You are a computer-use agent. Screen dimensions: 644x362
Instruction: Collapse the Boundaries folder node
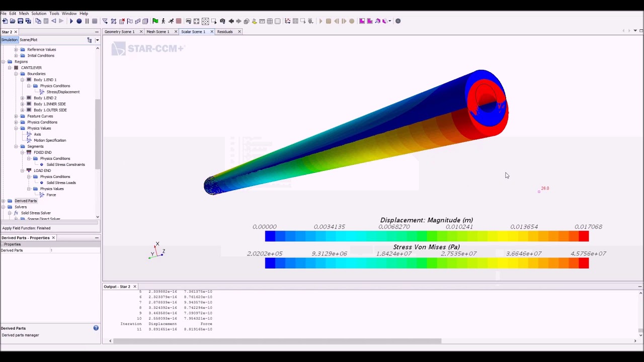[16, 74]
